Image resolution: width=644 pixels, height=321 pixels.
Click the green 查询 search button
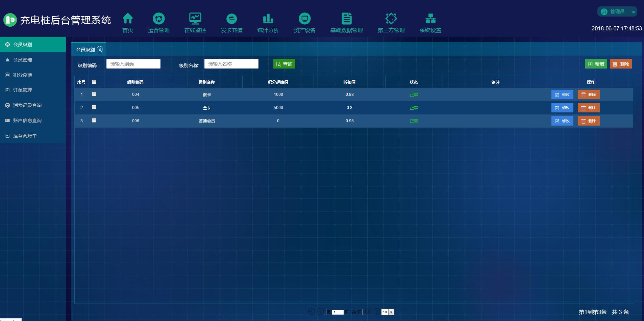click(284, 64)
